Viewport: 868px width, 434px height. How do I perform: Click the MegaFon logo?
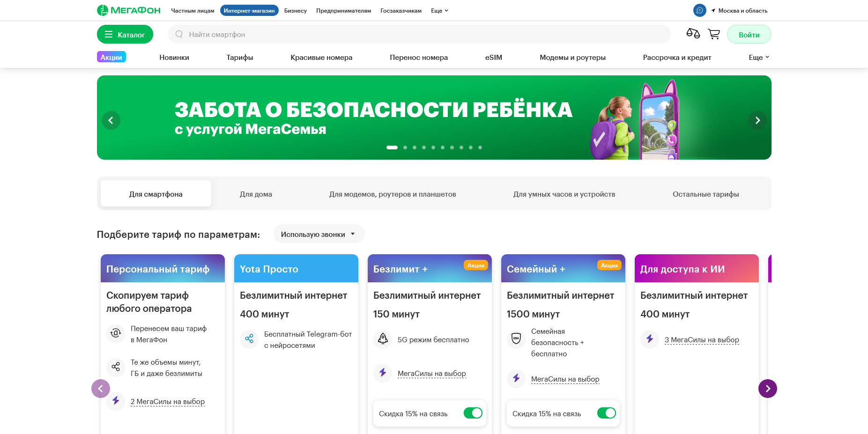(x=129, y=10)
